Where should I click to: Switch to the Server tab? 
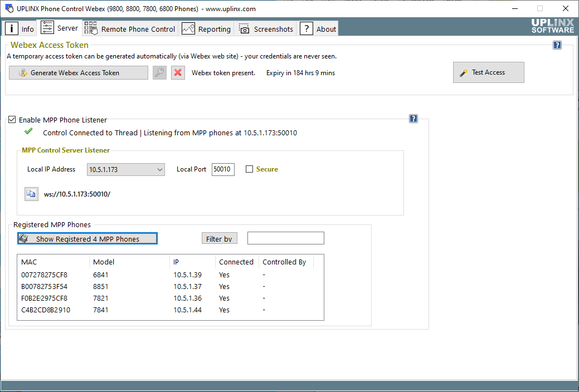pos(60,28)
